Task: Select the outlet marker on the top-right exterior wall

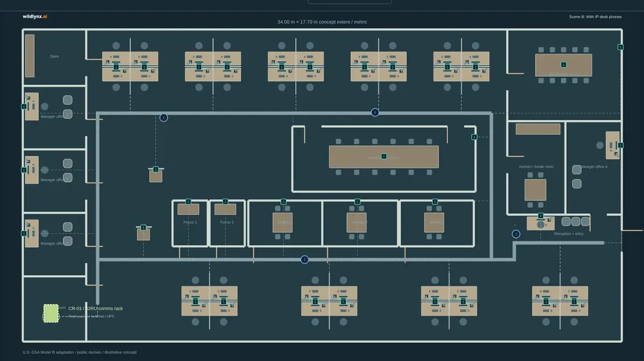Action: tap(621, 47)
